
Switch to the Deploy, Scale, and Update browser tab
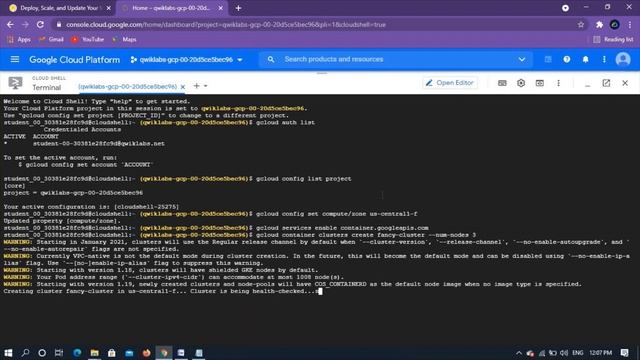60,8
